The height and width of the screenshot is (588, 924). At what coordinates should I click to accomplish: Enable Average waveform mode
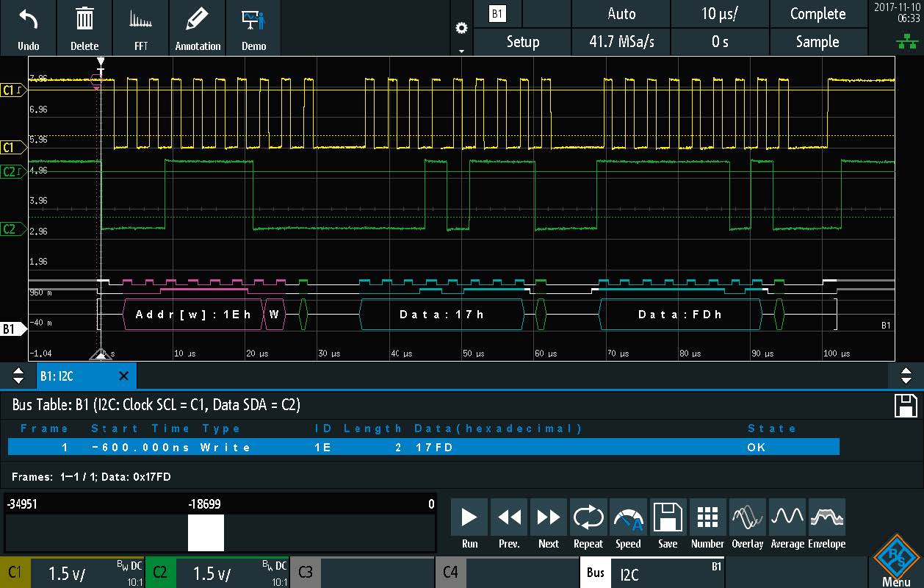coord(787,524)
